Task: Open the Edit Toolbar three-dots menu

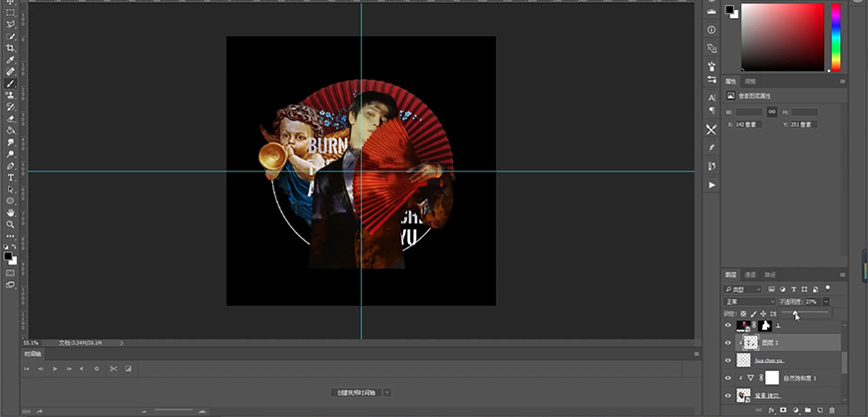Action: (x=11, y=236)
